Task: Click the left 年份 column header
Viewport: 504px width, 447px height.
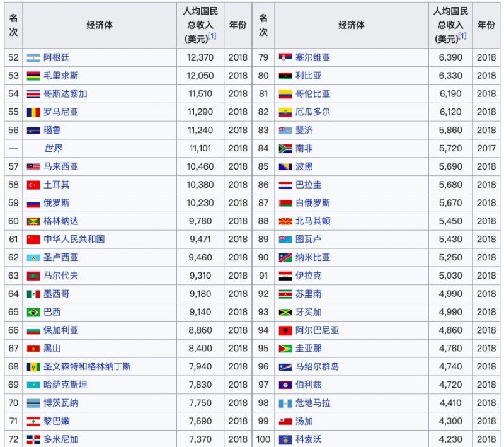Action: point(238,25)
